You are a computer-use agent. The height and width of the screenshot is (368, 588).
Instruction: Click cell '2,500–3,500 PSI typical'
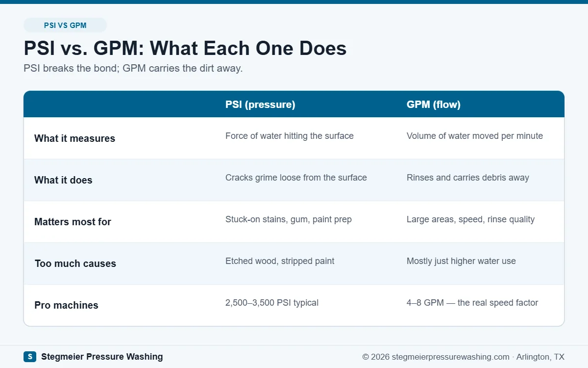tap(272, 303)
